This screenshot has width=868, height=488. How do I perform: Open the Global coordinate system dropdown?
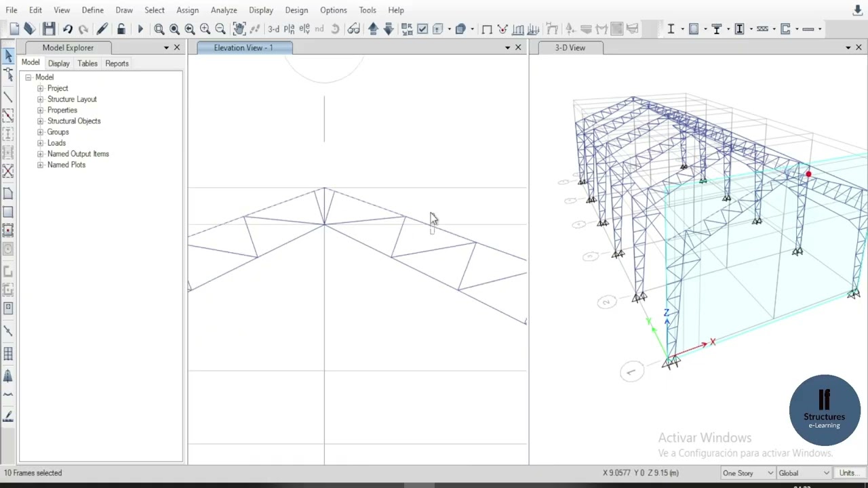point(804,473)
